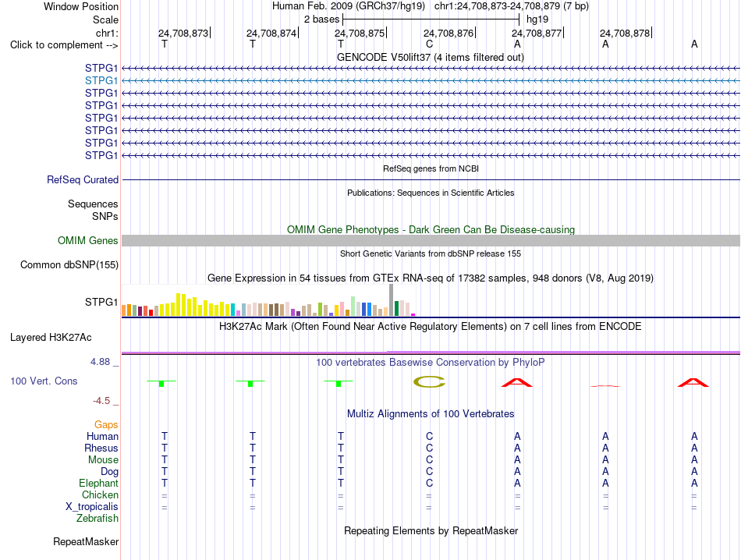Image resolution: width=741 pixels, height=560 pixels.
Task: Click Multiz Alignments of 100 Vertebrates title
Action: coord(431,414)
